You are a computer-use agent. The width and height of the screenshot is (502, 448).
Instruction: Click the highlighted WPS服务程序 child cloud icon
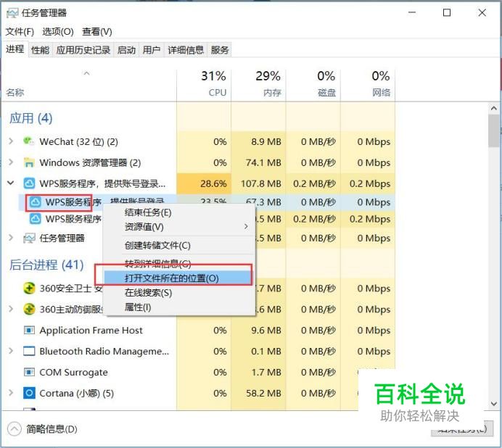36,202
